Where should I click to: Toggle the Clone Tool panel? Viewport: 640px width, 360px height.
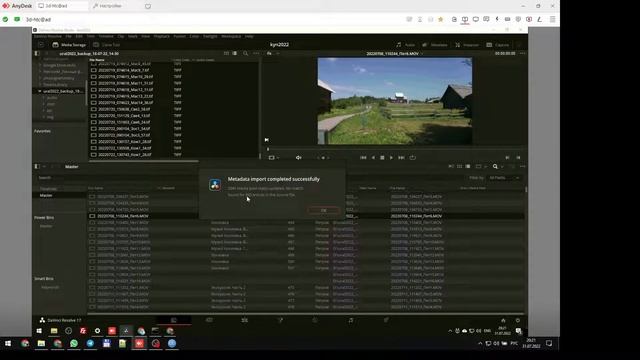[107, 45]
